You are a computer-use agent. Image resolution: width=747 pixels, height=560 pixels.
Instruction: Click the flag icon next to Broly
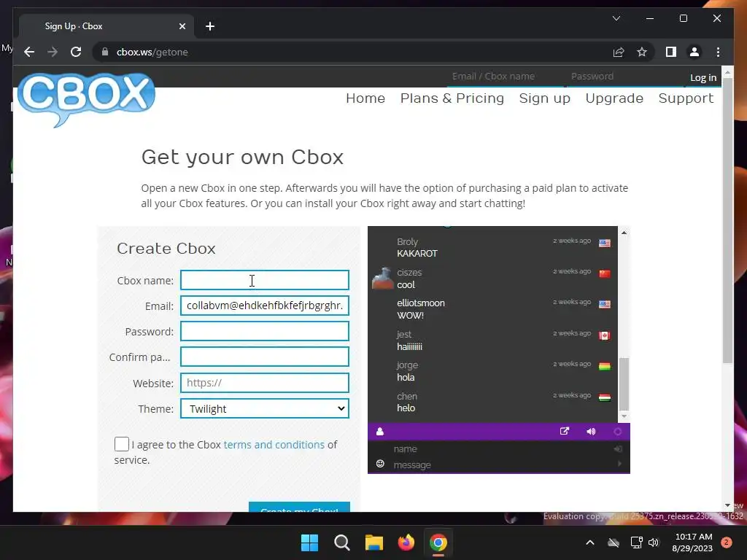click(x=605, y=244)
